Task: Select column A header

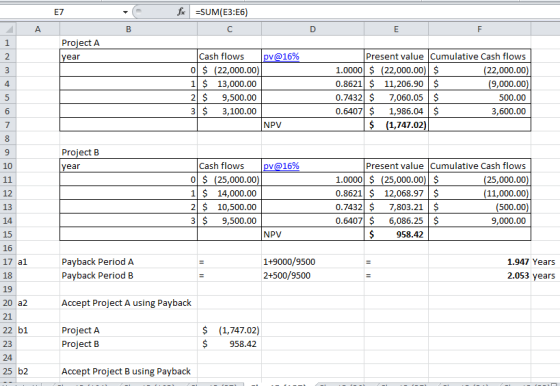Action: pos(38,29)
